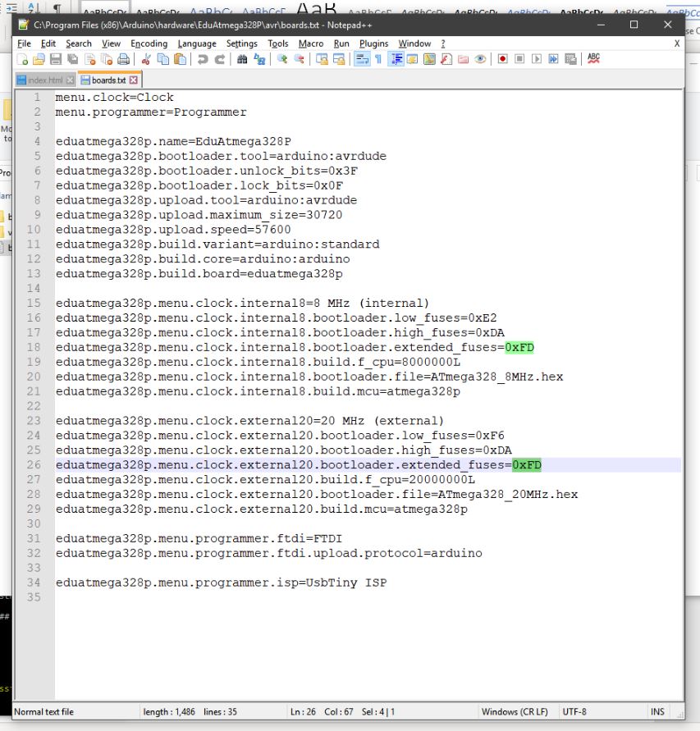700x731 pixels.
Task: Toggle the indent guide toolbar button
Action: point(396,59)
